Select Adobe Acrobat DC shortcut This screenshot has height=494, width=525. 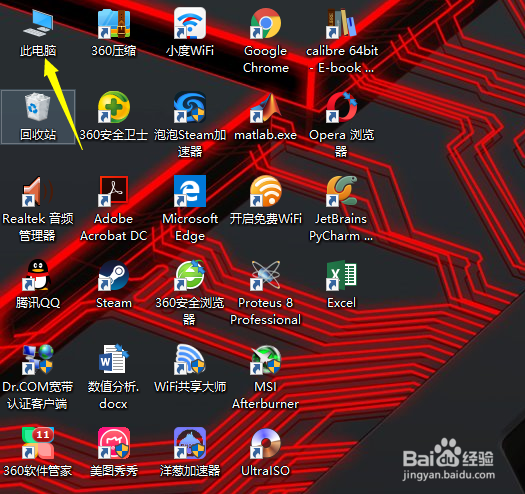click(114, 191)
